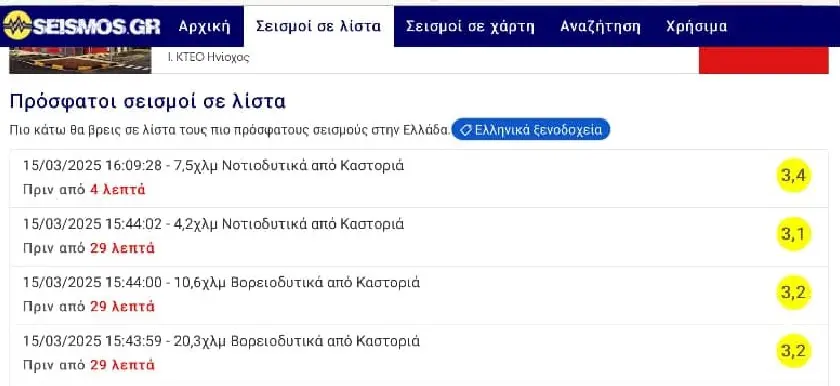Switch to Σεισμοί σε λίστα tab

click(x=319, y=26)
